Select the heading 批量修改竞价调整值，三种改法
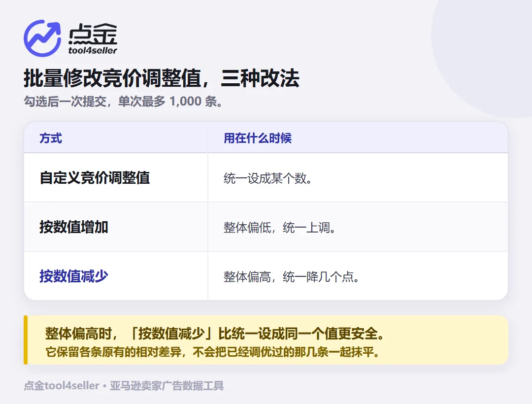This screenshot has height=404, width=532. tap(162, 78)
